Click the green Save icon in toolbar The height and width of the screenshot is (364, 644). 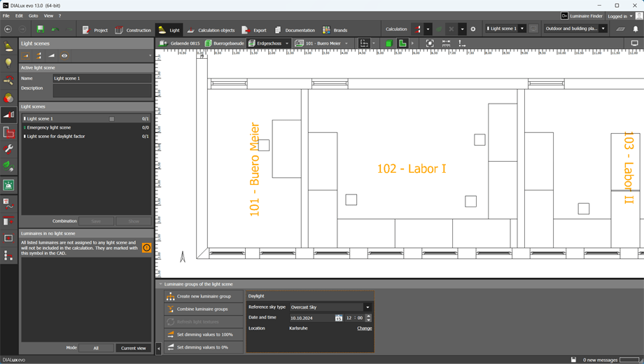click(x=40, y=29)
